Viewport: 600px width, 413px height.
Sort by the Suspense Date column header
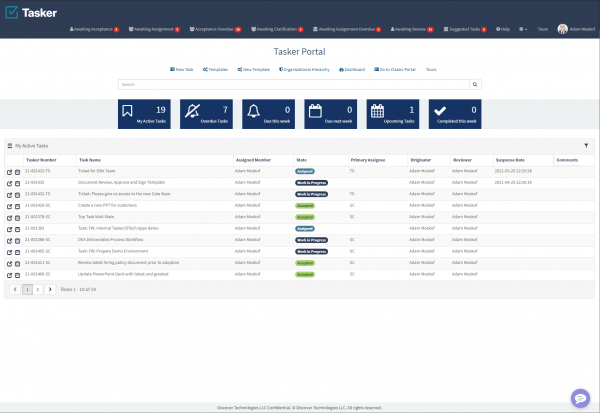click(510, 160)
